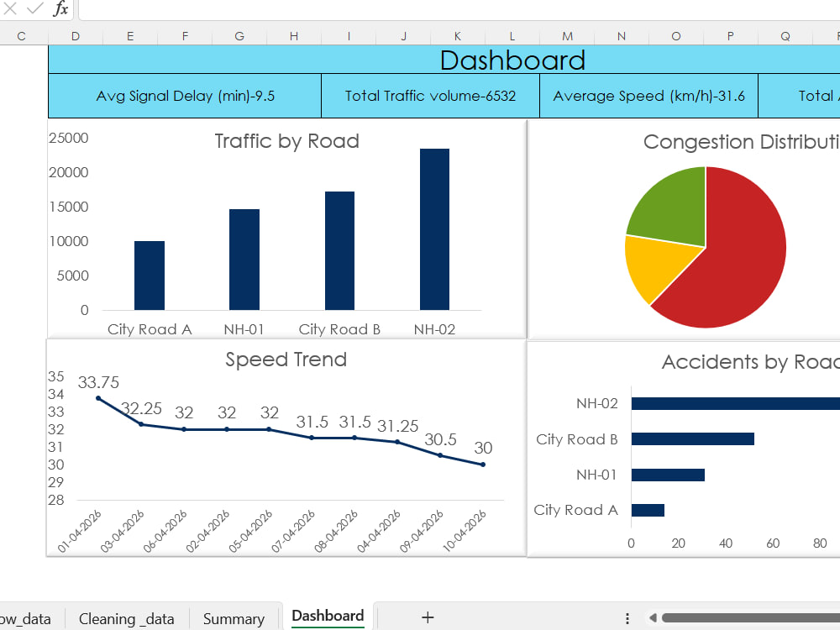This screenshot has height=630, width=840.
Task: Click the Average Speed (km/h)-31.6 card
Action: (648, 96)
